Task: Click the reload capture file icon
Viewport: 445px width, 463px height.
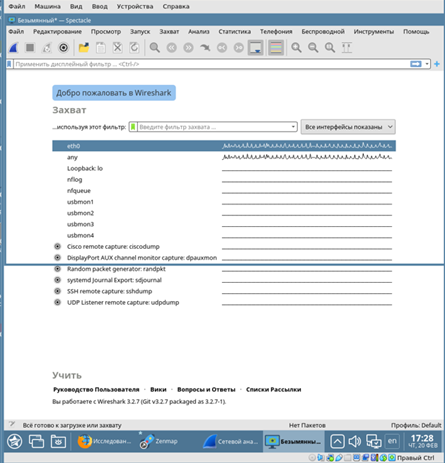Action: (134, 48)
